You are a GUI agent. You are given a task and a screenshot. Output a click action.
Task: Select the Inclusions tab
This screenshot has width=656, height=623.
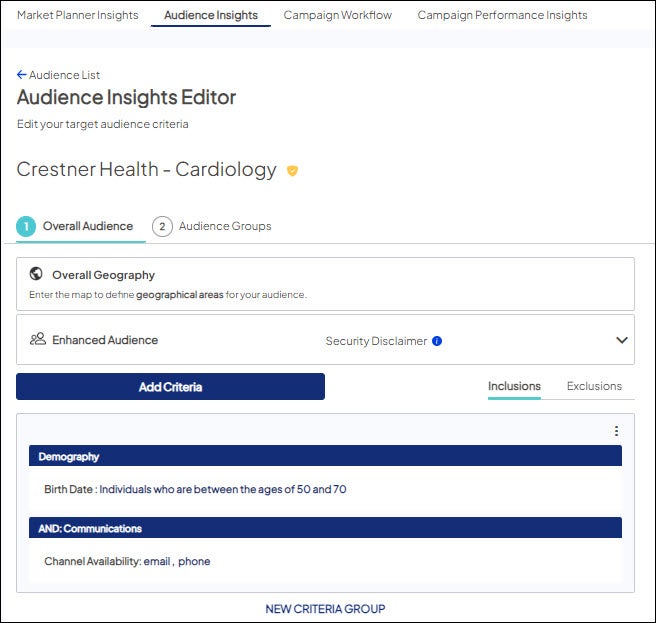tap(514, 386)
